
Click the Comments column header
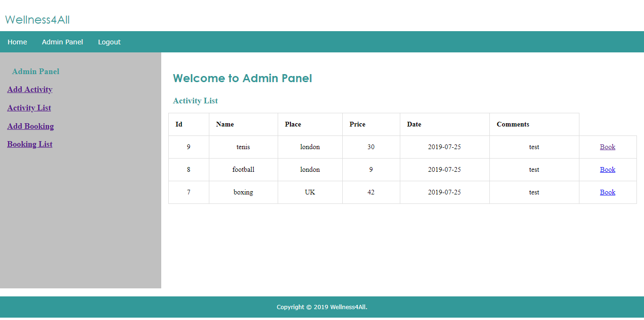pyautogui.click(x=534, y=125)
